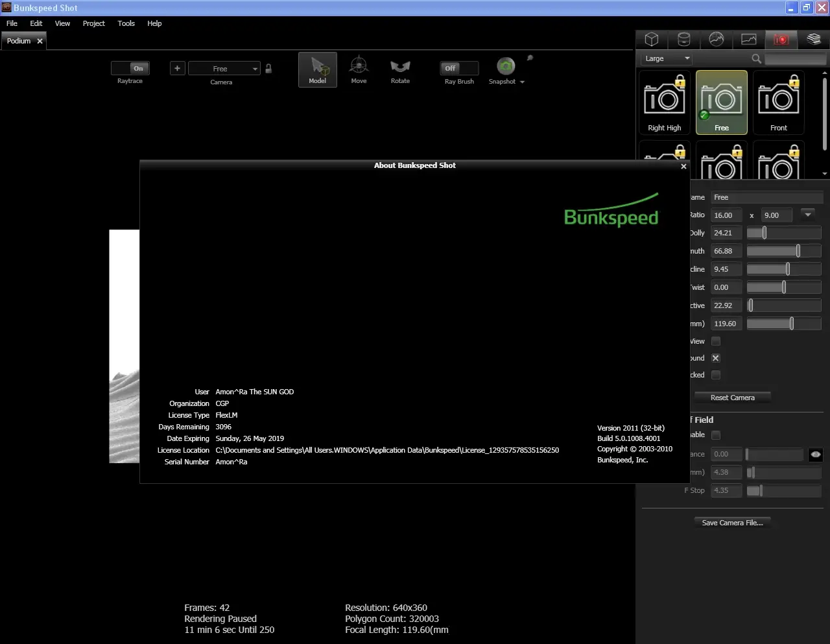830x644 pixels.
Task: Toggle the locked checkbox in camera panel
Action: click(x=716, y=375)
